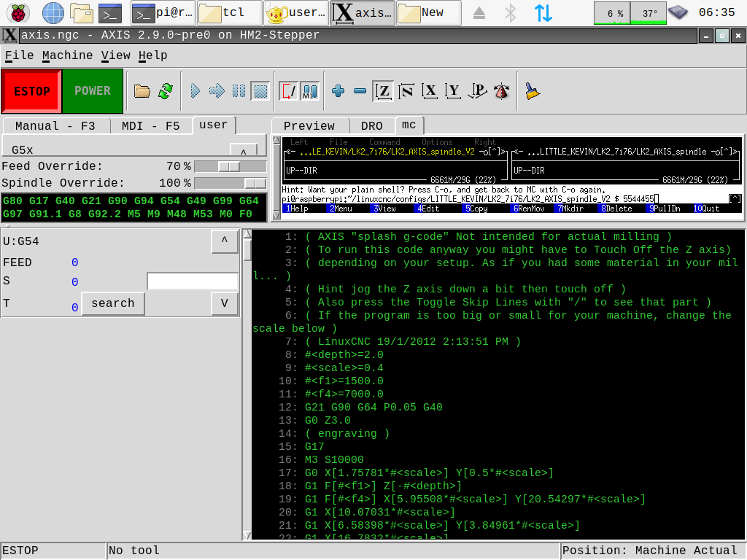Click the reload file icon
747x560 pixels.
(166, 91)
